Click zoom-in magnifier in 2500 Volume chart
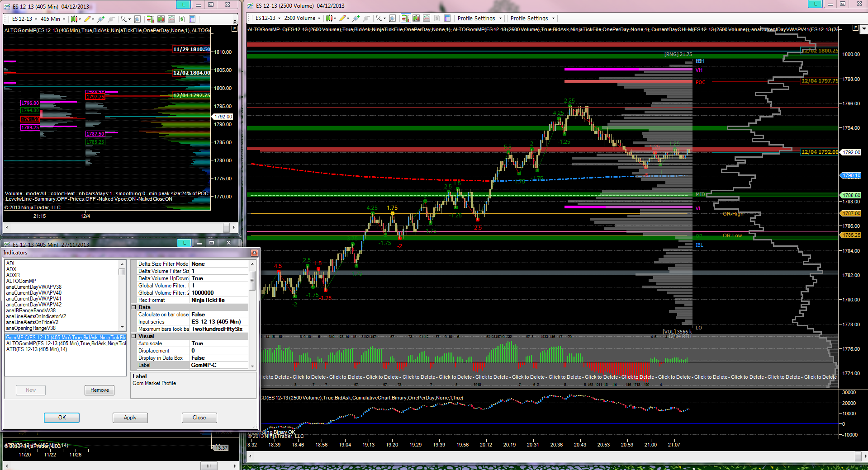The height and width of the screenshot is (470, 868). coord(356,18)
